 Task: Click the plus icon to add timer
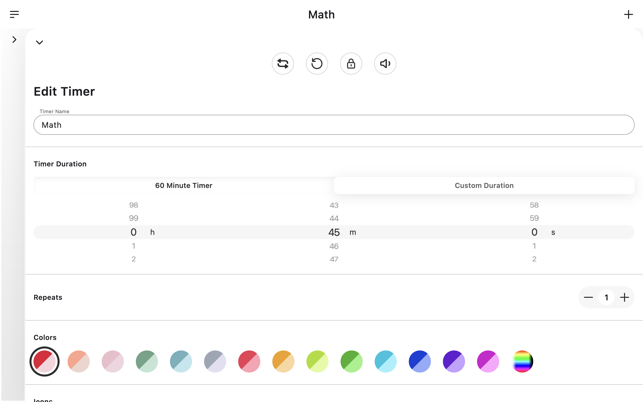point(628,14)
